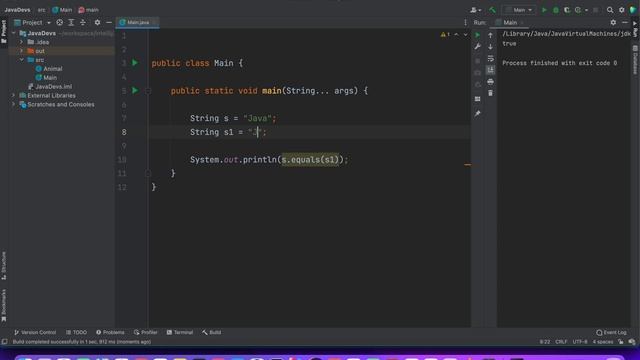Pin the Run tab
The width and height of the screenshot is (640, 360).
pos(478,113)
